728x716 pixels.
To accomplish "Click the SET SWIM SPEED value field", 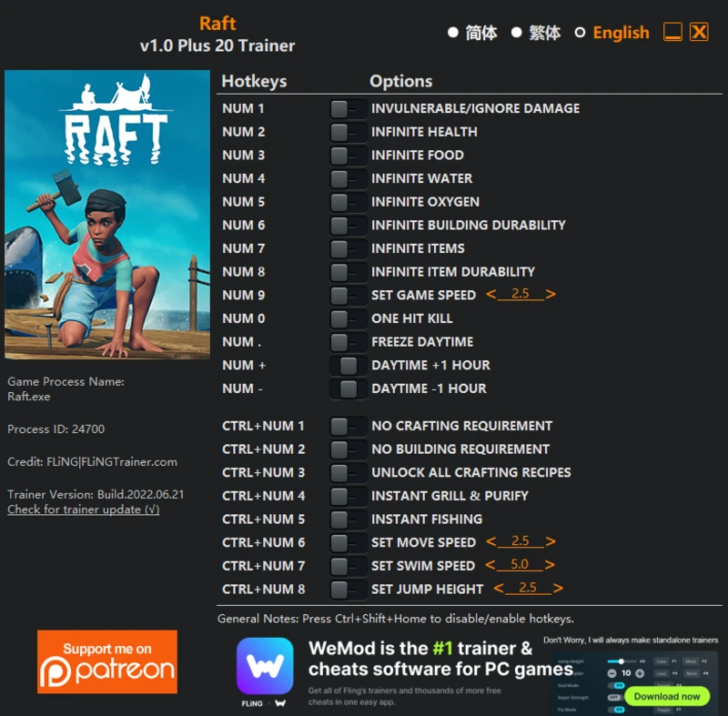I will tap(518, 565).
